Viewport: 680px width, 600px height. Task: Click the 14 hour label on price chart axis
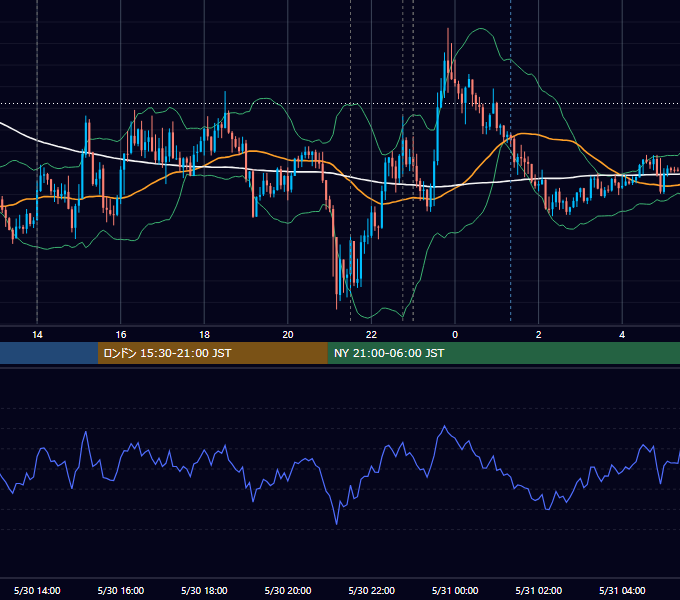click(37, 335)
